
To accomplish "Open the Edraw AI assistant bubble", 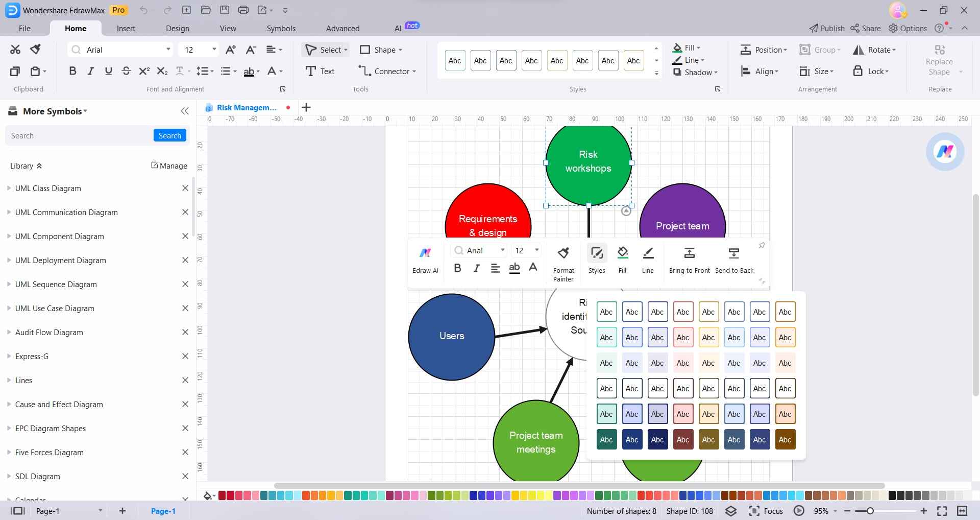I will (x=945, y=151).
